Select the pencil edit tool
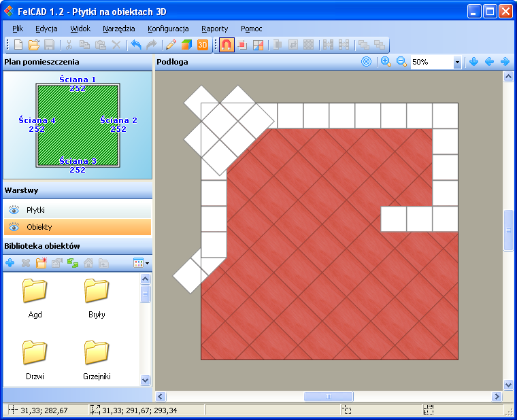 [170, 45]
